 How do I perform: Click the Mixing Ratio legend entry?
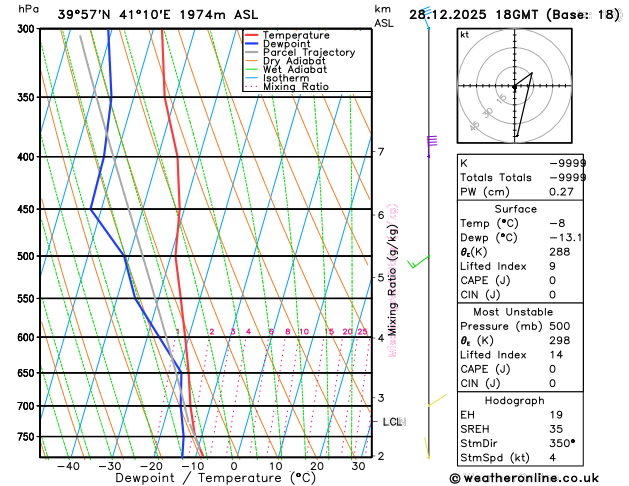pyautogui.click(x=295, y=87)
